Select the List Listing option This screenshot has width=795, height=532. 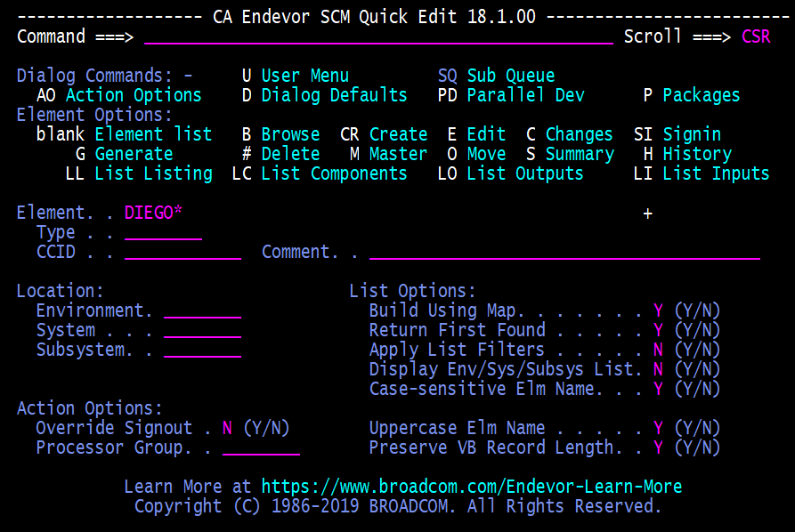tap(153, 173)
